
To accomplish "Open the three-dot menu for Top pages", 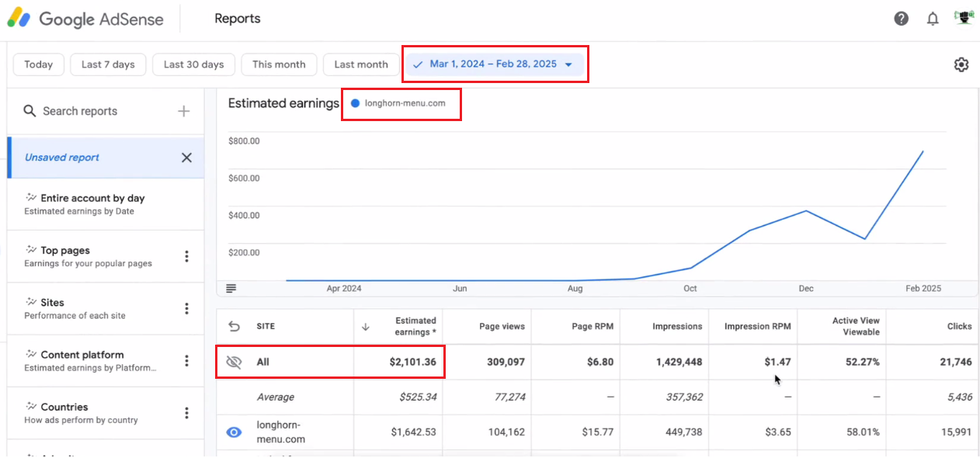I will [x=186, y=256].
